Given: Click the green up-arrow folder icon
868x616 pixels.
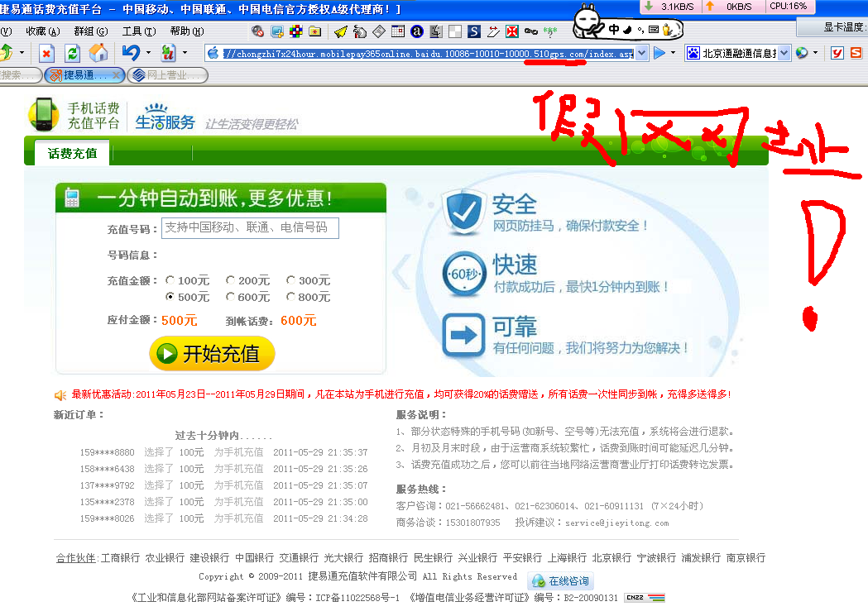Looking at the screenshot, I should pyautogui.click(x=7, y=53).
